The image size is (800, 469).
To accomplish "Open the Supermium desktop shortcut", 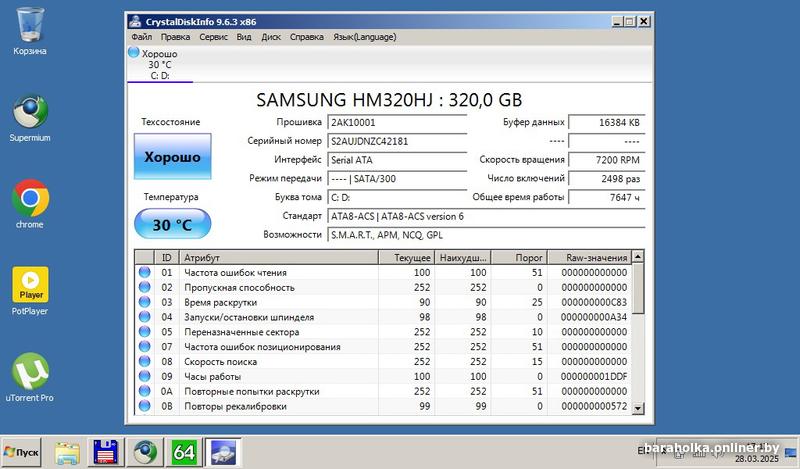I will tap(30, 118).
